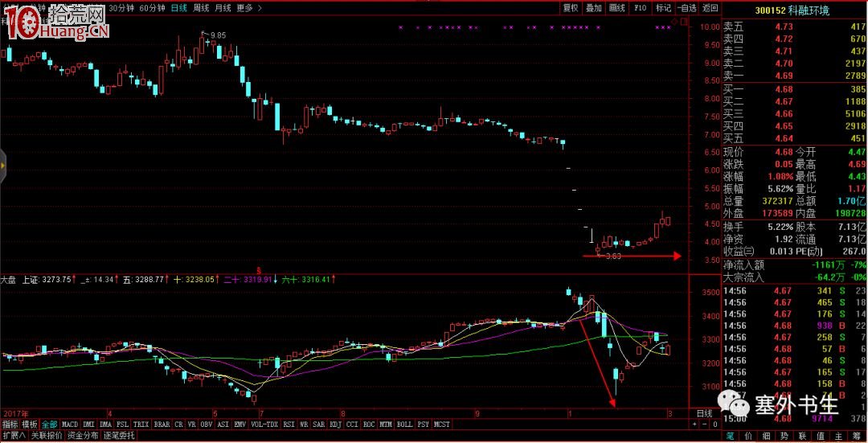868x443 pixels.
Task: Apply the ASI indicator
Action: pyautogui.click(x=223, y=425)
